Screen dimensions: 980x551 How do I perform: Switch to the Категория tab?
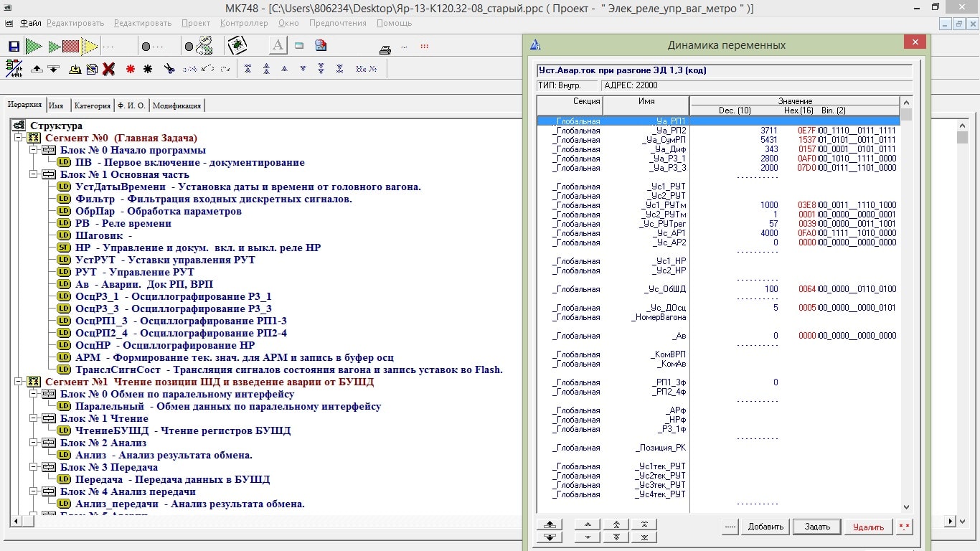[92, 105]
